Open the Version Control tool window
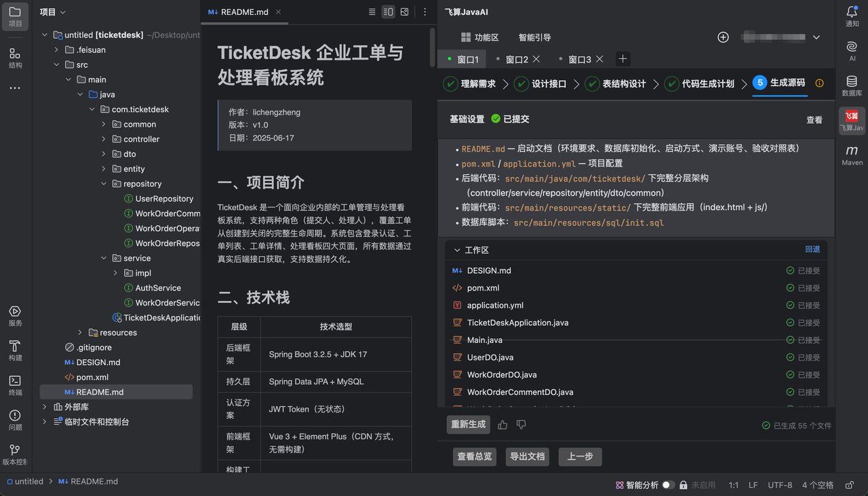This screenshot has height=496, width=868. (15, 455)
